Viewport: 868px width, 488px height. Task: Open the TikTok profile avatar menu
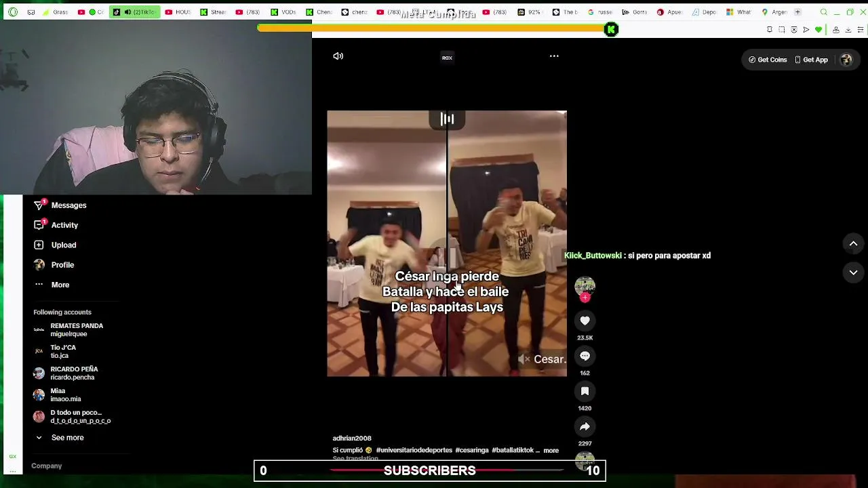click(846, 60)
